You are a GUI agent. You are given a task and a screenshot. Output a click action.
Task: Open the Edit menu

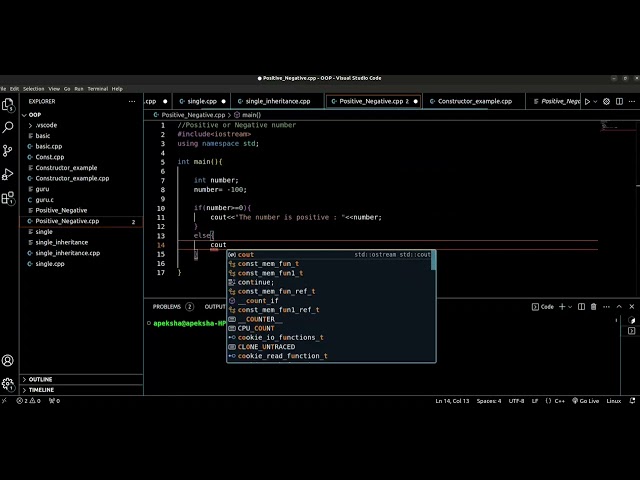pyautogui.click(x=14, y=89)
